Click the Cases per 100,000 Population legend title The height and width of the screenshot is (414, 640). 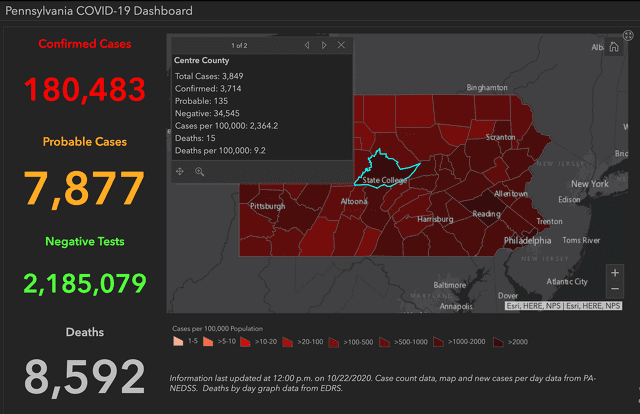pyautogui.click(x=217, y=329)
